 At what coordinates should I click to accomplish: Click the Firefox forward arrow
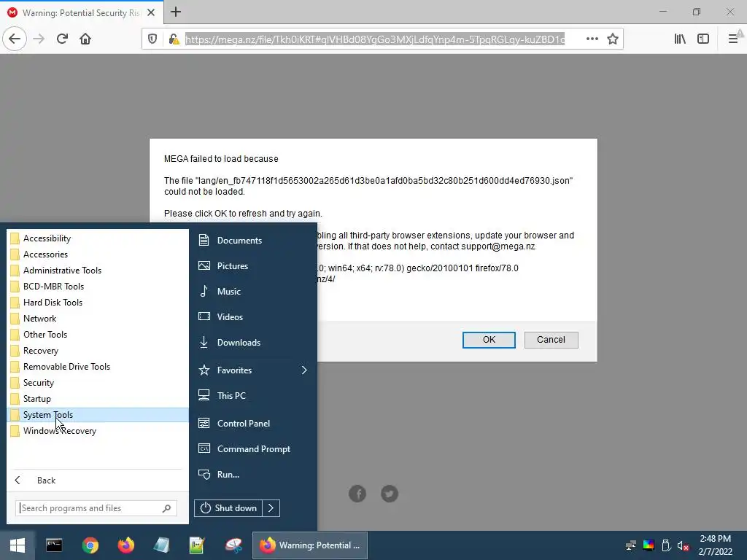(39, 39)
